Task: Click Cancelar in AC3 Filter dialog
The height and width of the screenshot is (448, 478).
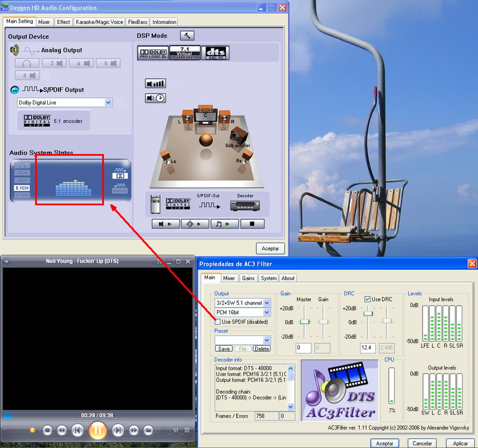Action: pyautogui.click(x=422, y=443)
